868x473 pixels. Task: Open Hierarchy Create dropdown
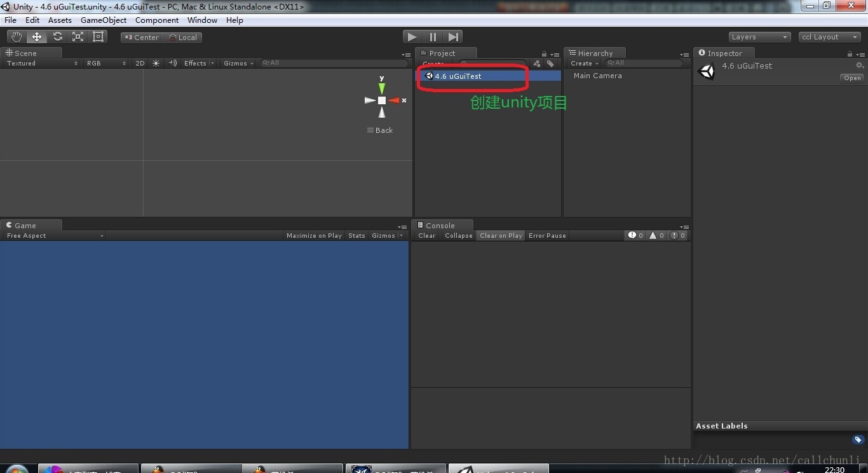pyautogui.click(x=584, y=63)
